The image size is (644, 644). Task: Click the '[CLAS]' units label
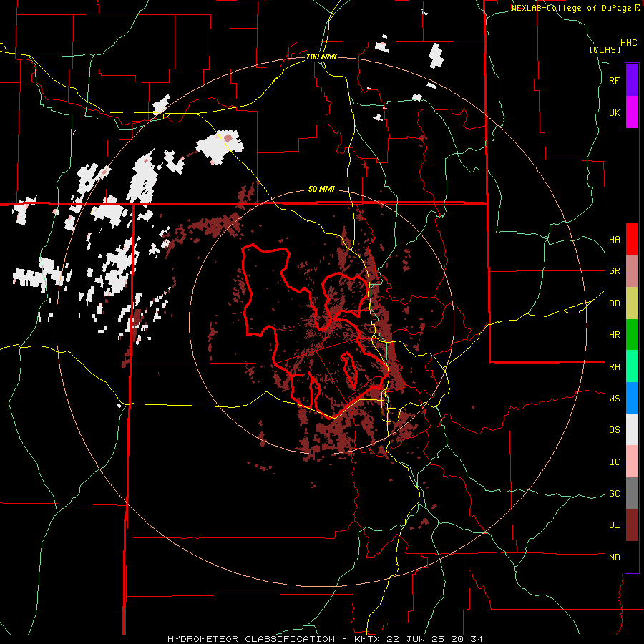coord(605,49)
